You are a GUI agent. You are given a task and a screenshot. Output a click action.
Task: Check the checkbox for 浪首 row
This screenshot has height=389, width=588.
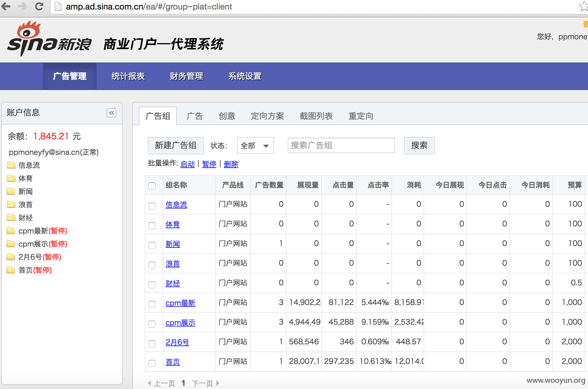tap(152, 265)
